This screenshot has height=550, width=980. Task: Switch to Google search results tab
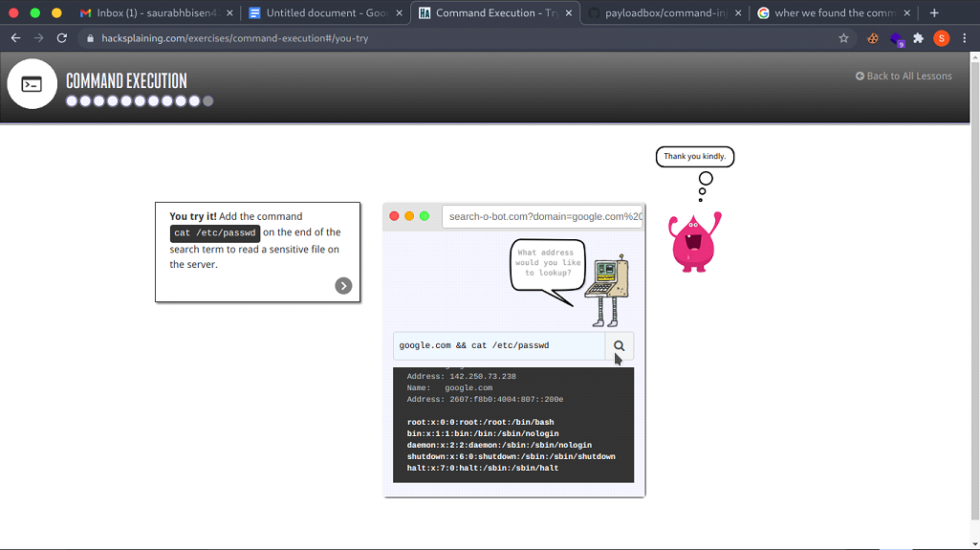[835, 12]
